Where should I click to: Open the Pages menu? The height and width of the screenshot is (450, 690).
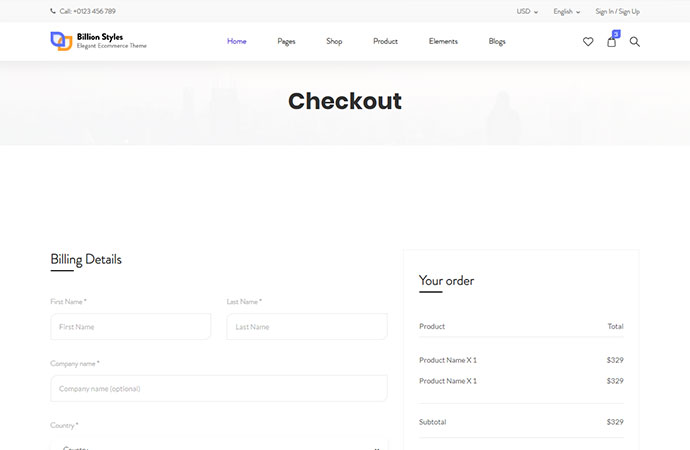286,42
